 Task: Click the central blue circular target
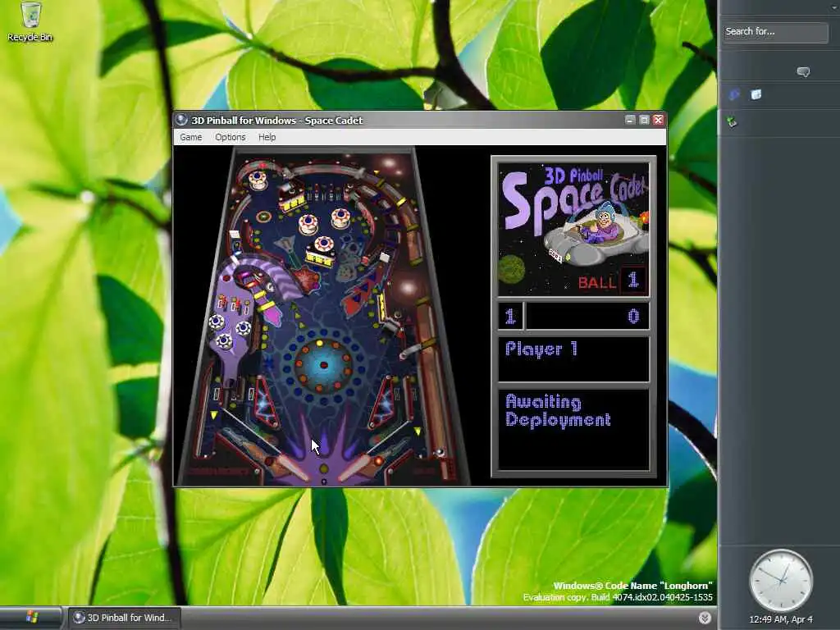323,365
